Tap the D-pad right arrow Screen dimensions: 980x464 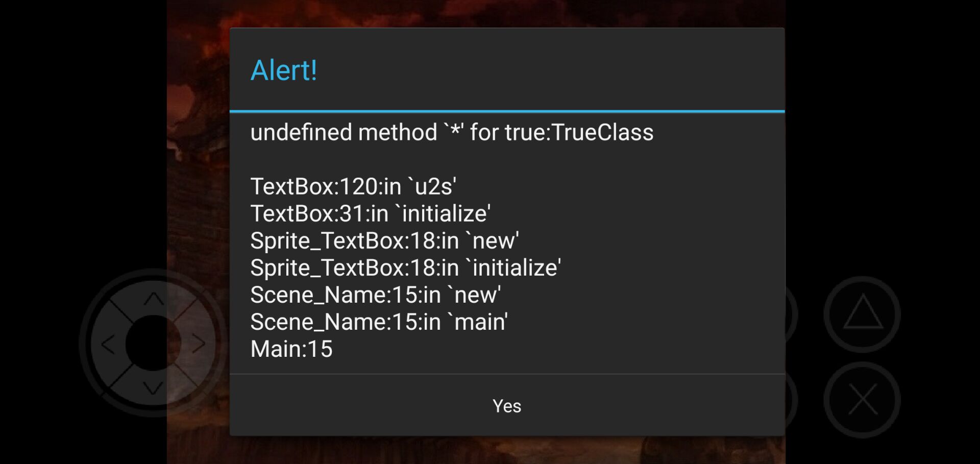click(x=198, y=343)
